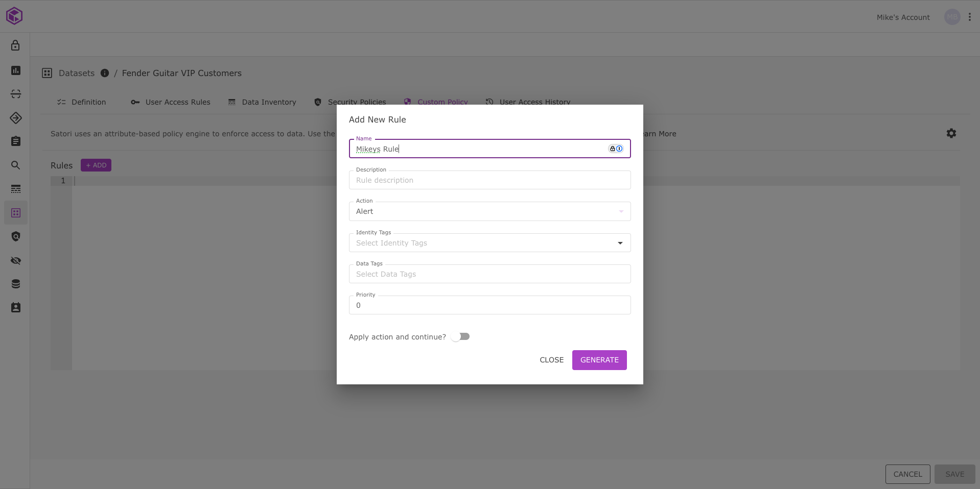Switch to User Access History tab
The height and width of the screenshot is (489, 980).
coord(528,102)
